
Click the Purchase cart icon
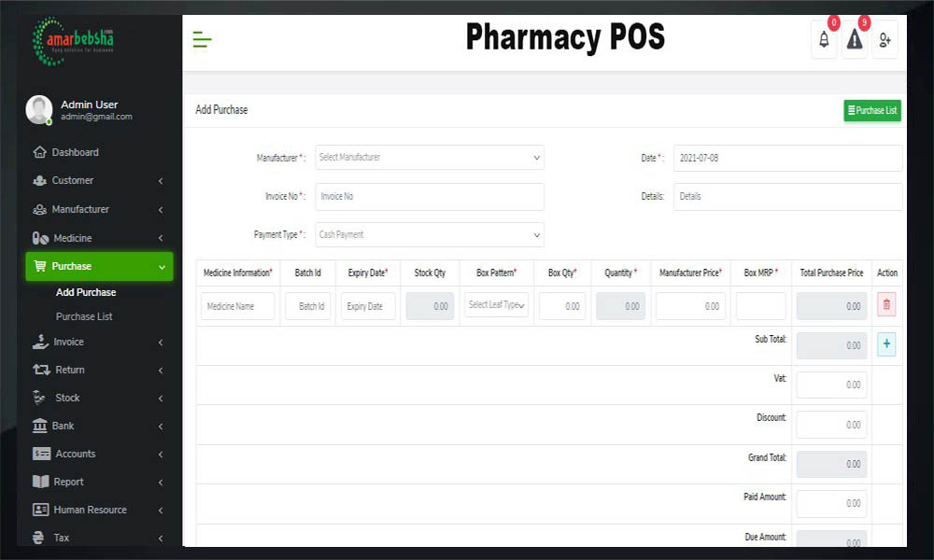point(40,266)
